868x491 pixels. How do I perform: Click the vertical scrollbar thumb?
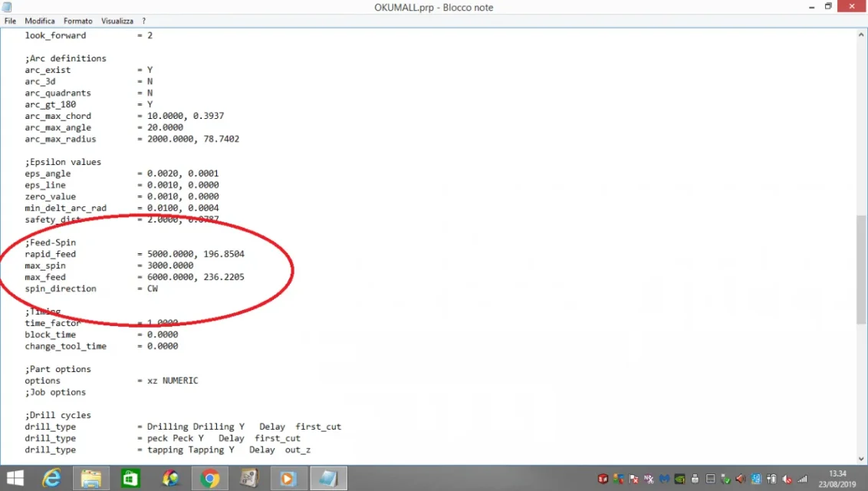coord(861,269)
